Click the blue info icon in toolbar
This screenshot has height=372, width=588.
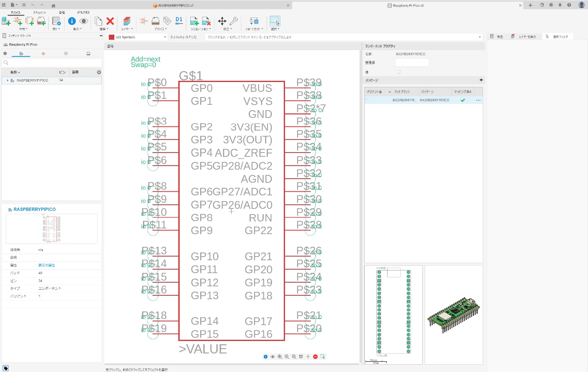click(72, 21)
